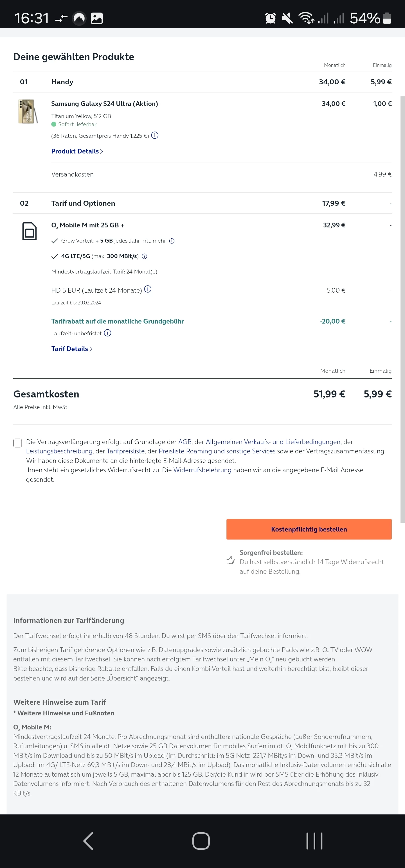The width and height of the screenshot is (405, 868).
Task: Accept the contract terms checkbox
Action: point(17,443)
